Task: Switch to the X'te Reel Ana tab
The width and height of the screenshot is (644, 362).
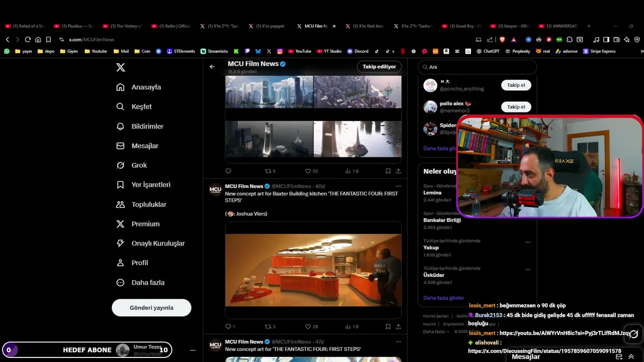Action: [364, 26]
